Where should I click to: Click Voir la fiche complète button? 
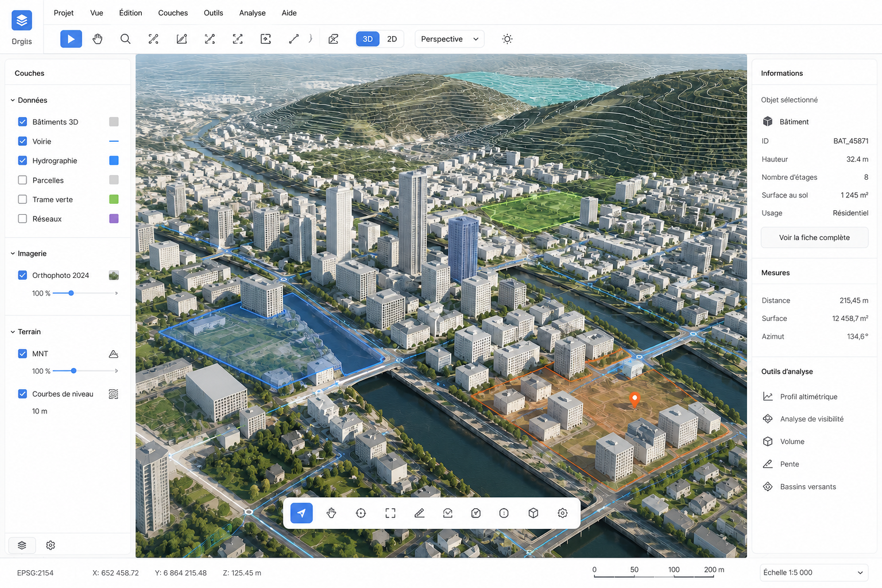coord(814,238)
